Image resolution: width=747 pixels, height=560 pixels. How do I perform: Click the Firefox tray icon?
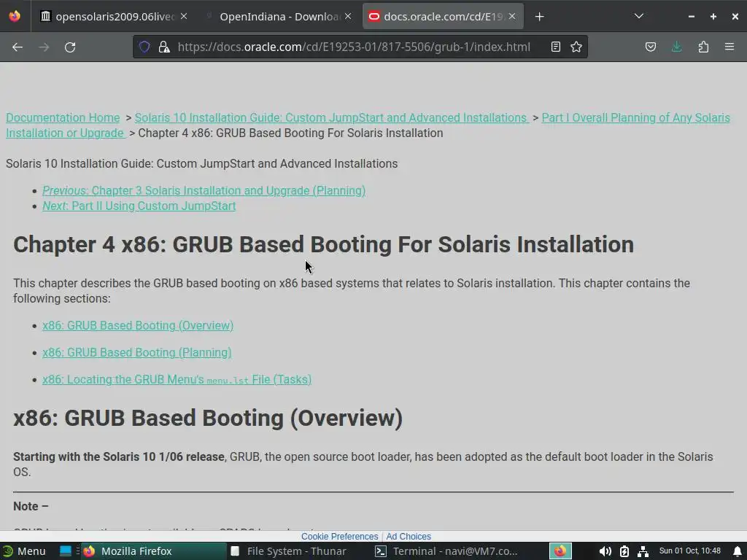tap(560, 551)
